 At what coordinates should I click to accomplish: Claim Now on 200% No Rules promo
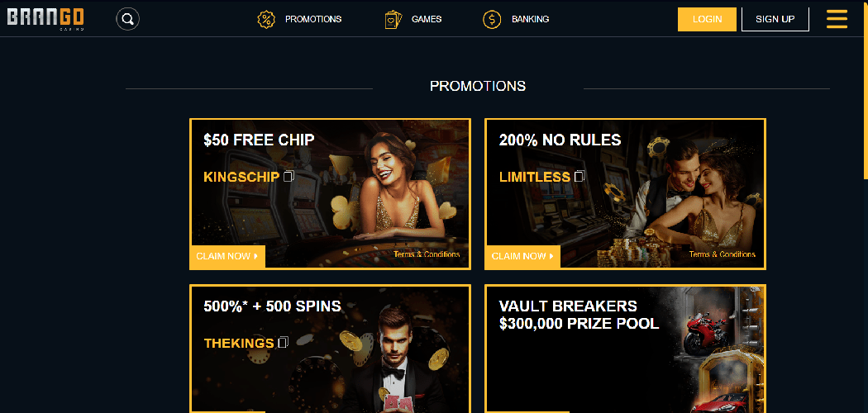tap(522, 257)
